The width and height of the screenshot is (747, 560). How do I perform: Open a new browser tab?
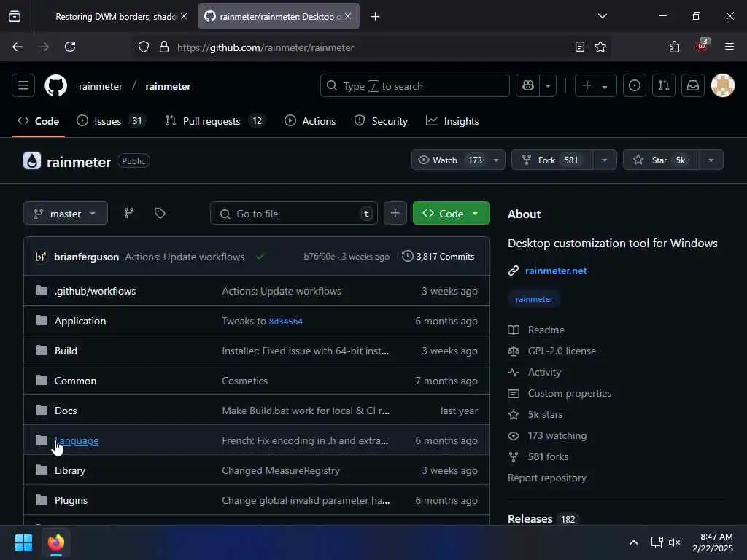(376, 17)
